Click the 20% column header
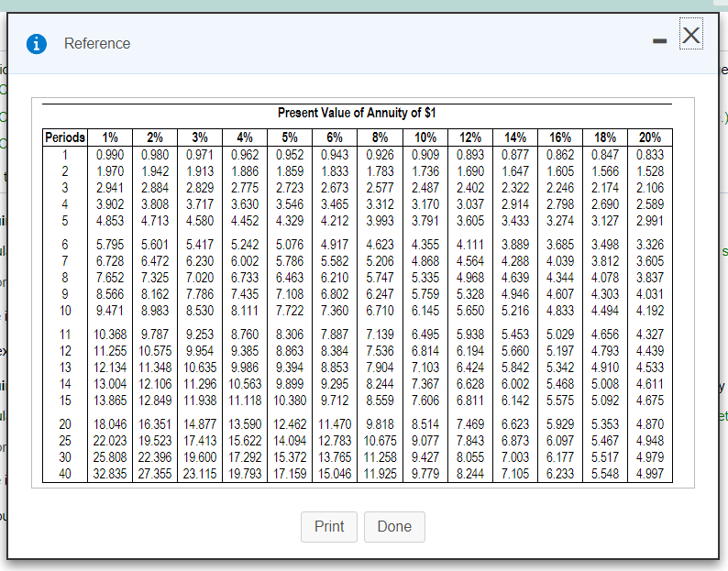This screenshot has width=728, height=571. click(x=650, y=137)
